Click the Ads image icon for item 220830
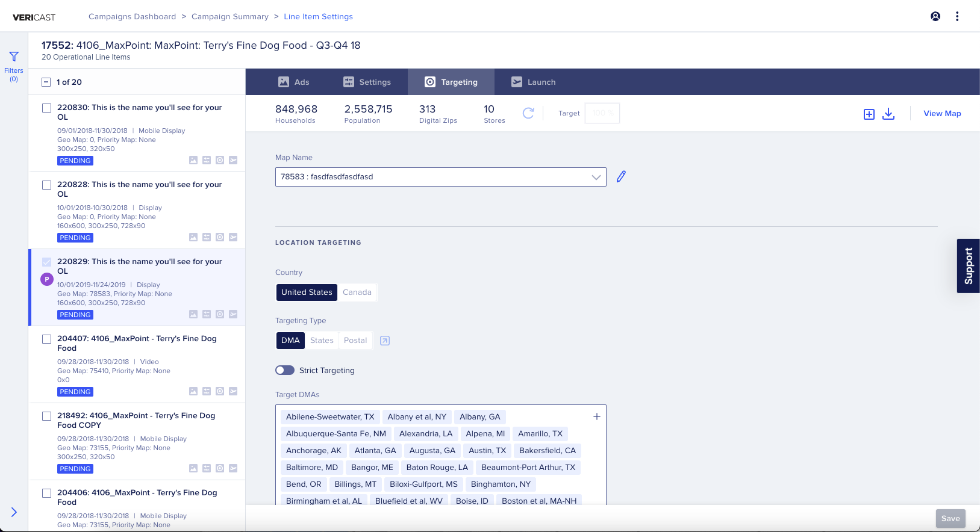 (193, 160)
